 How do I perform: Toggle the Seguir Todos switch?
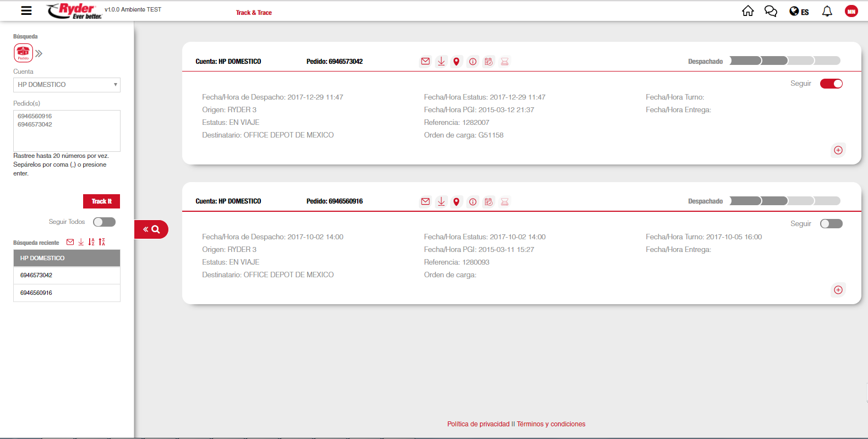point(104,222)
